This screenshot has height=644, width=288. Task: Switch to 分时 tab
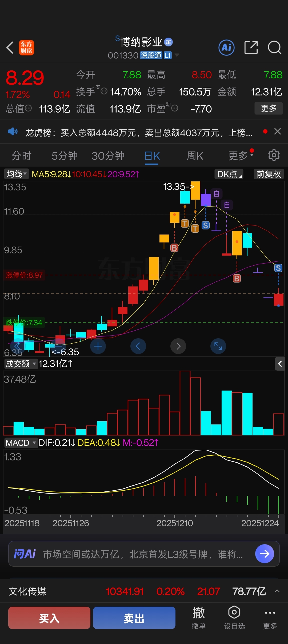point(22,156)
